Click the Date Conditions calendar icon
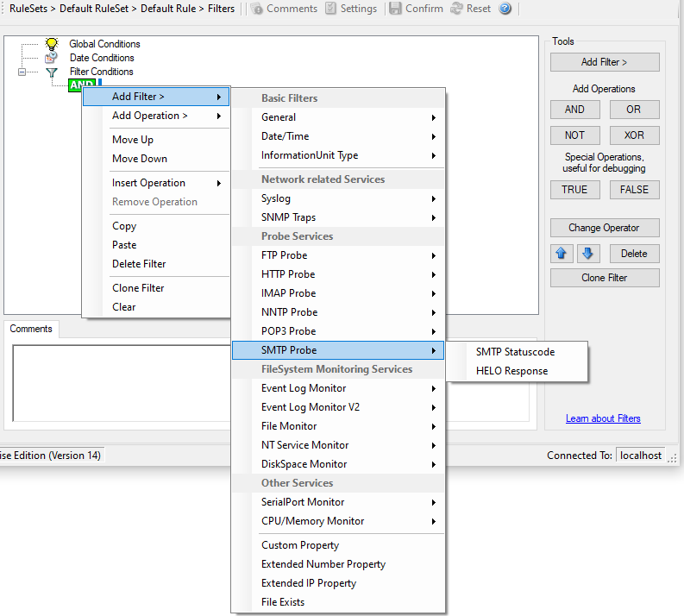The height and width of the screenshot is (616, 684). (52, 58)
